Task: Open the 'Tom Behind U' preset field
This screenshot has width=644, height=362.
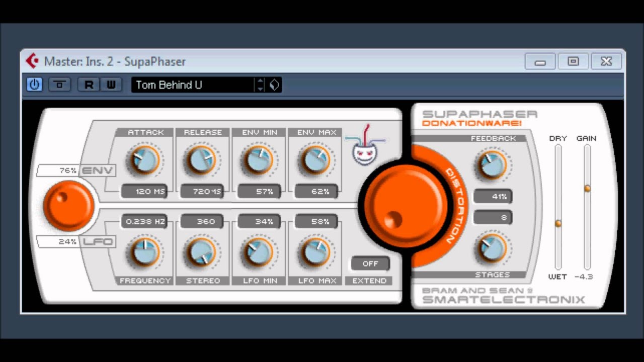Action: [193, 85]
